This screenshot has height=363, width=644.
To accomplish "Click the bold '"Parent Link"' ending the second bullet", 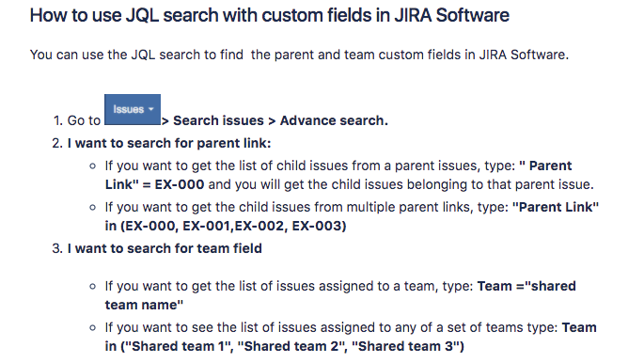I will pyautogui.click(x=556, y=207).
